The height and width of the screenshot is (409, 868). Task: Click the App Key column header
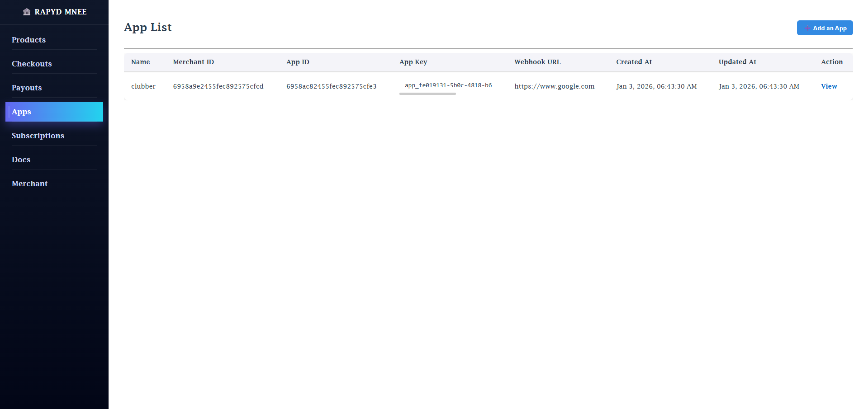[413, 62]
